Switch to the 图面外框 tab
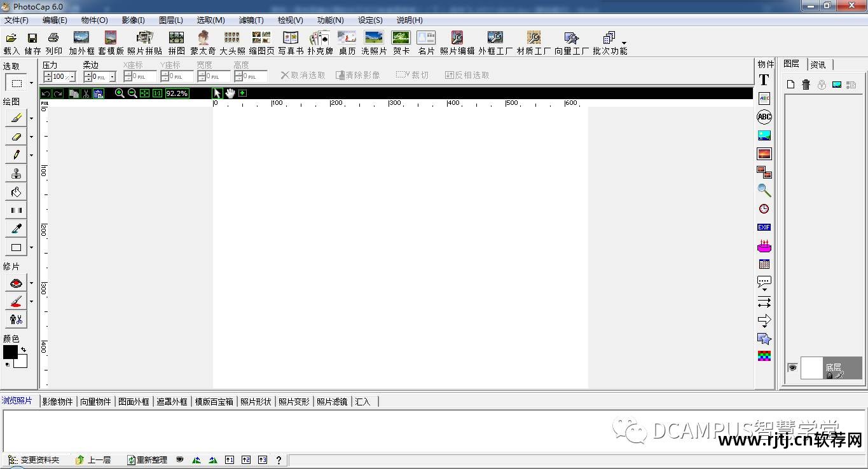This screenshot has height=469, width=868. 134,402
